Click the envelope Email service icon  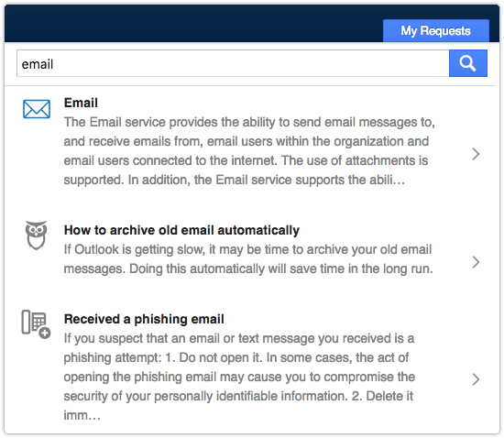pos(37,109)
